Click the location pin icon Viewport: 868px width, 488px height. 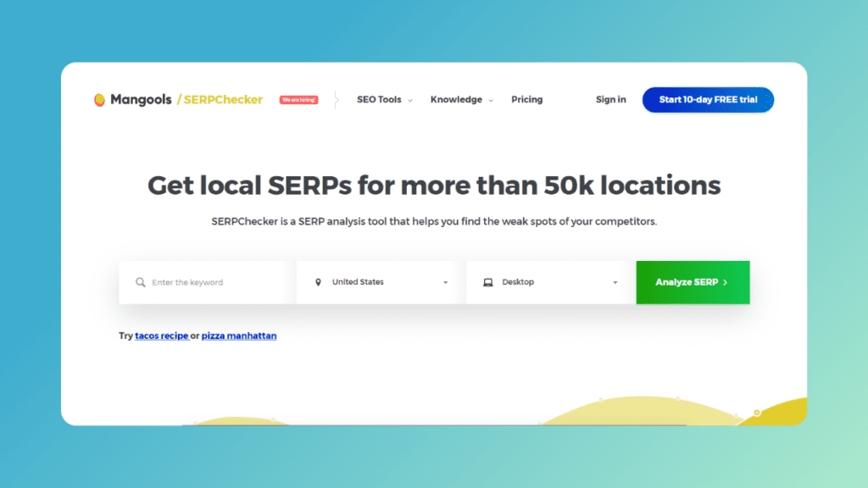pyautogui.click(x=319, y=282)
